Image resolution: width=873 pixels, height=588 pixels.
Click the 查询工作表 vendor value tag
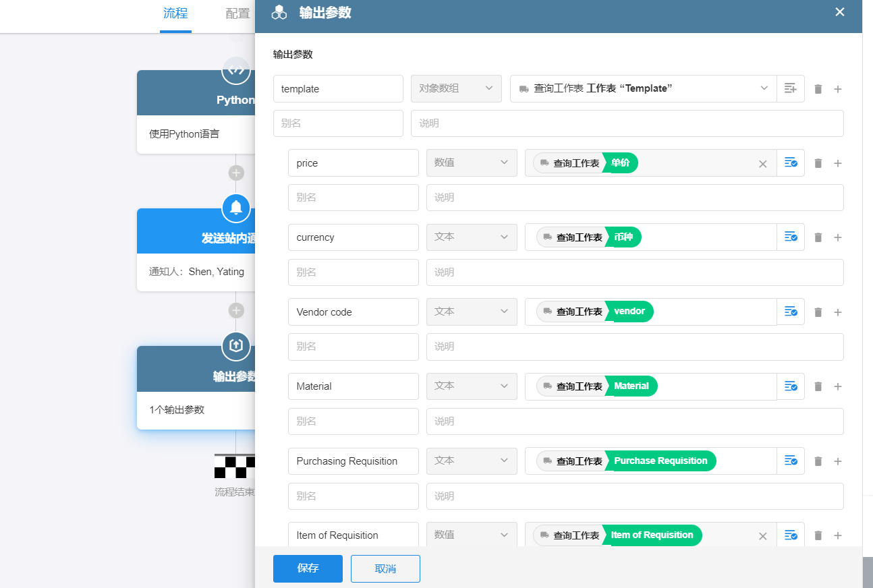(x=595, y=312)
